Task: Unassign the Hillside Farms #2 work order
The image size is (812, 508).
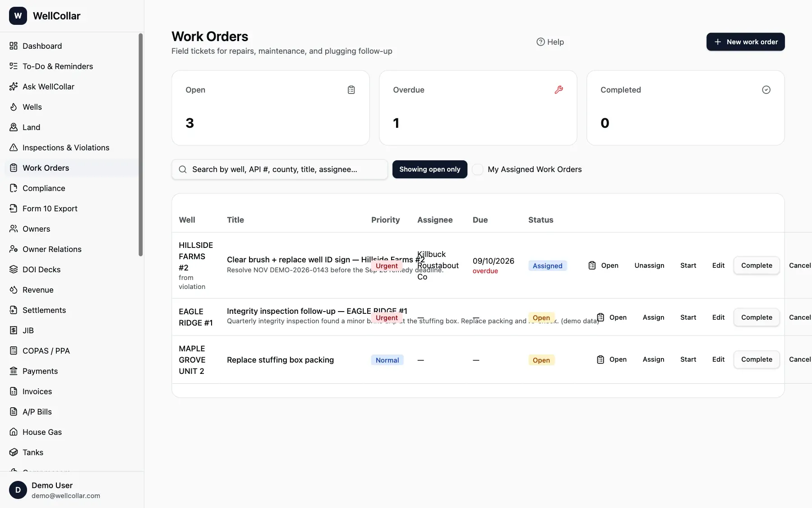Action: (x=649, y=265)
